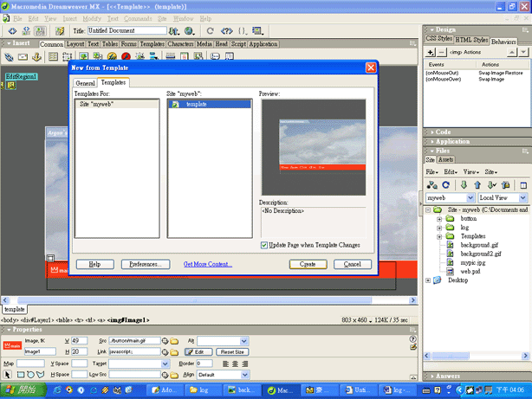Select web.psd in the file tree

pos(470,271)
